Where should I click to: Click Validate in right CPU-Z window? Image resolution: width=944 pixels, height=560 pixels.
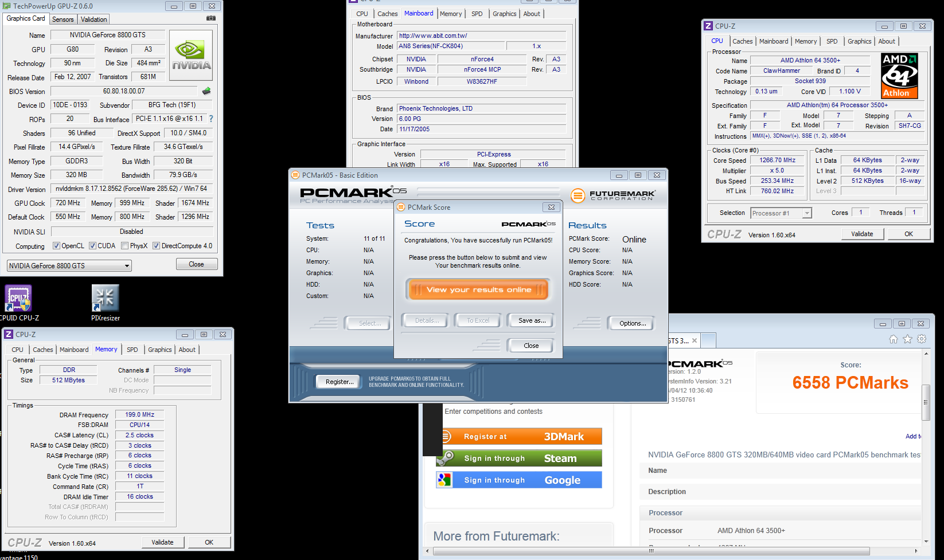(x=862, y=234)
